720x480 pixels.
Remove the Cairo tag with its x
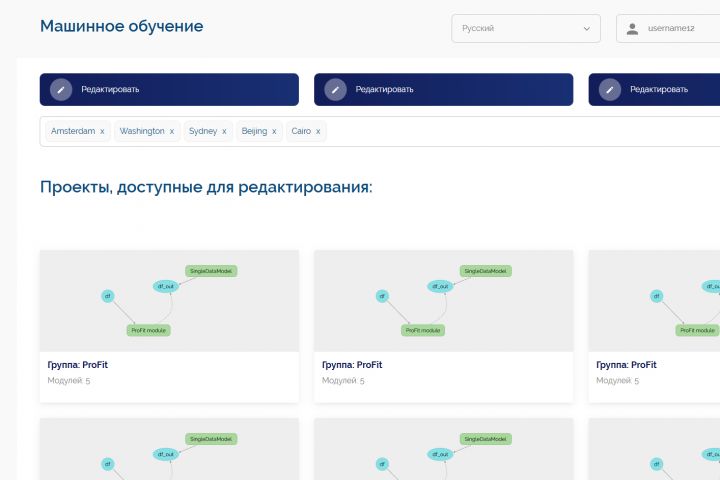[318, 131]
